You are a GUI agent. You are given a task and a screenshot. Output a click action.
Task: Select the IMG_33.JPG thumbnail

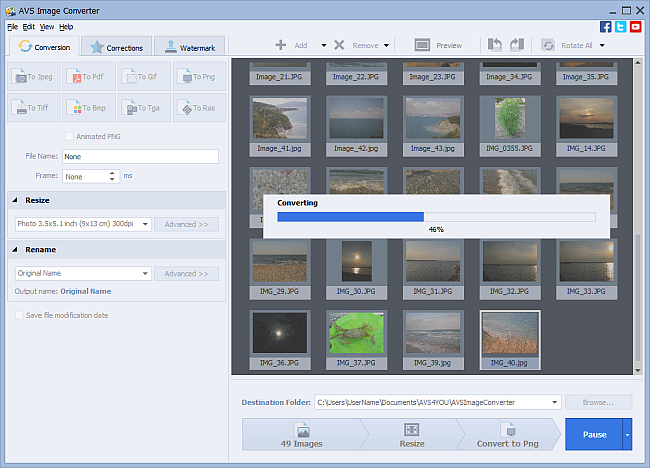[x=586, y=269]
